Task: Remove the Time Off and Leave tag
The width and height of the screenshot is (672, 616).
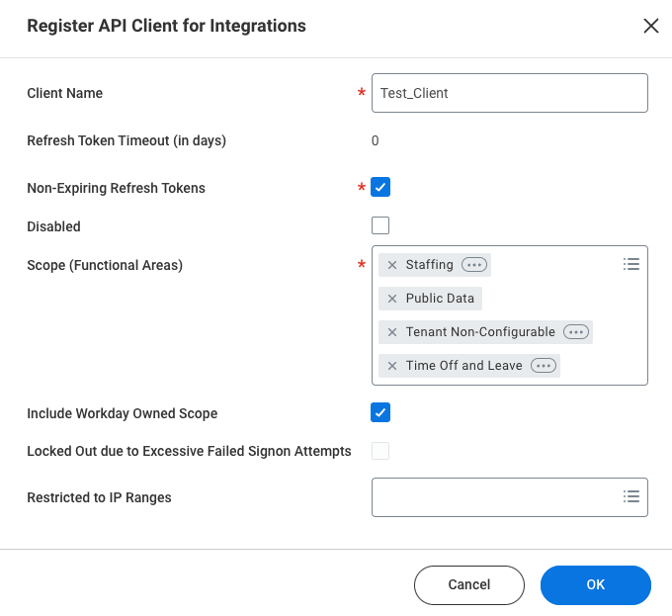Action: (x=392, y=366)
